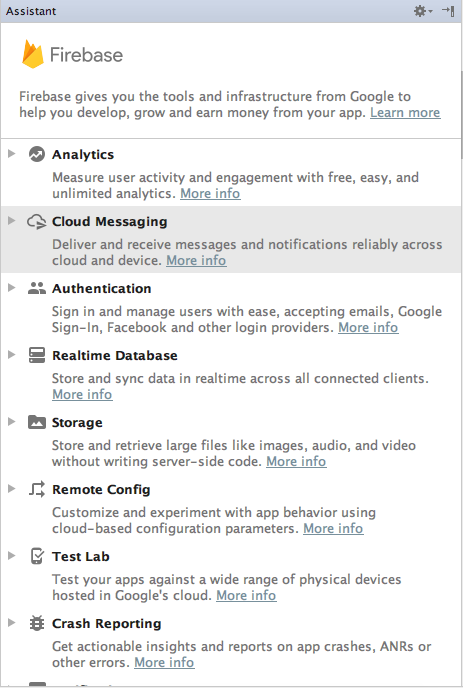Click the Cloud Messaging cloud icon
The width and height of the screenshot is (463, 688).
pyautogui.click(x=37, y=222)
